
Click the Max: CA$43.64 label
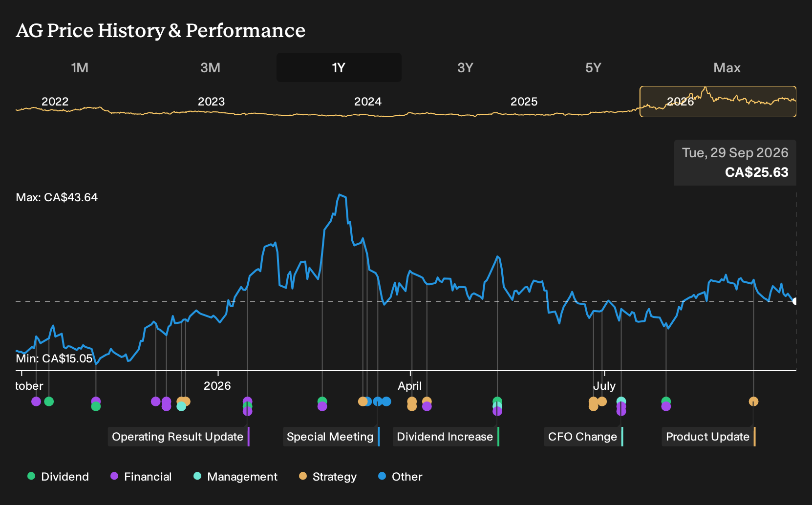(57, 197)
